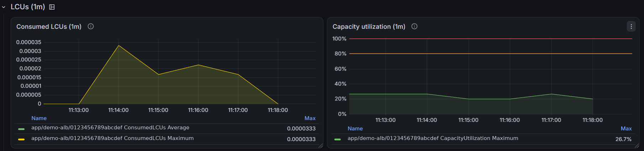
Task: Sort the Consumed LCUs legend by Max
Action: (x=310, y=118)
